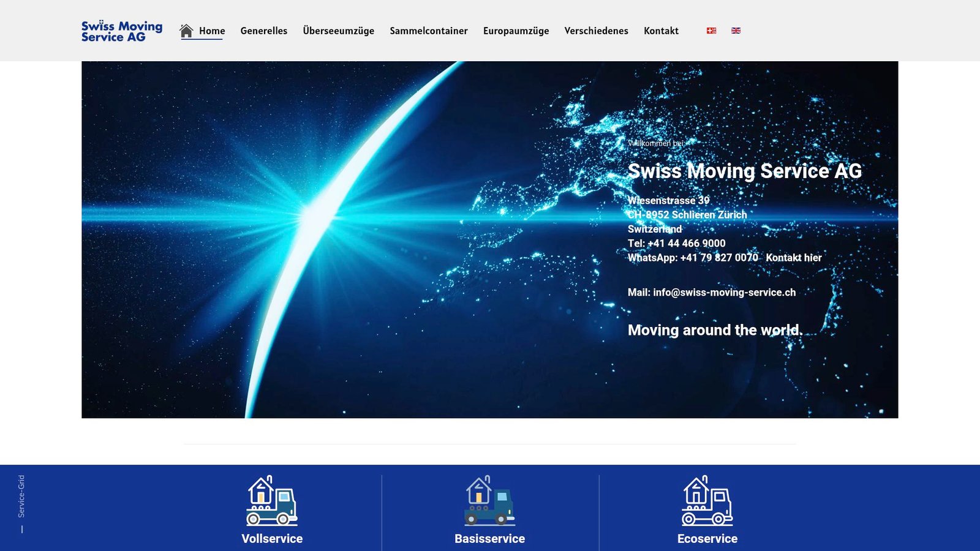Click the Vollservice heading label
Viewport: 980px width, 551px height.
pos(273,539)
